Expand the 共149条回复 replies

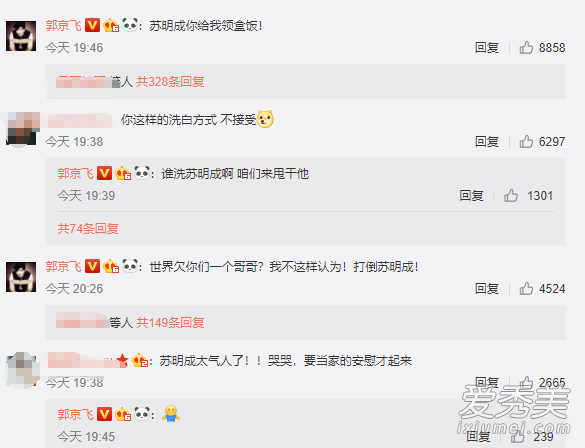click(170, 322)
